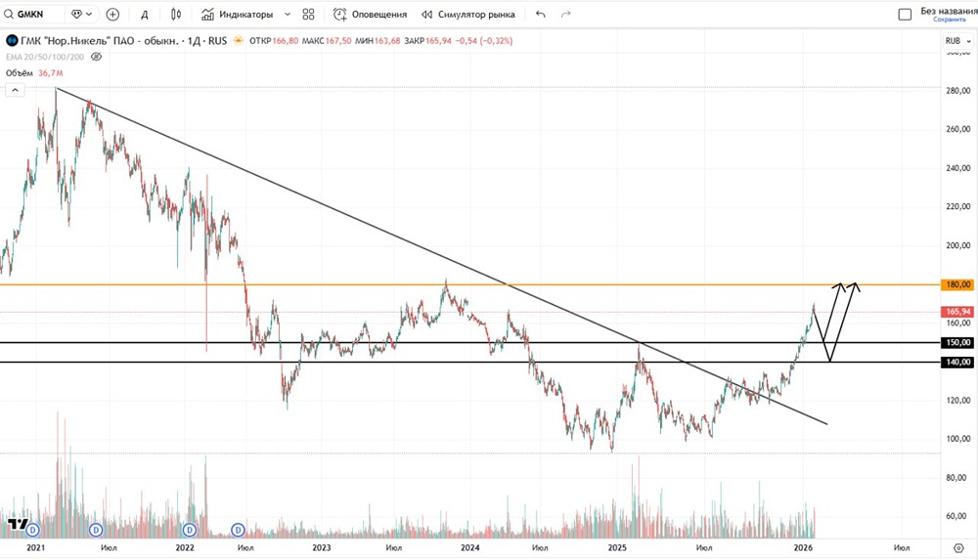The width and height of the screenshot is (978, 560).
Task: Collapse the indicator legend with chevron
Action: coord(15,90)
